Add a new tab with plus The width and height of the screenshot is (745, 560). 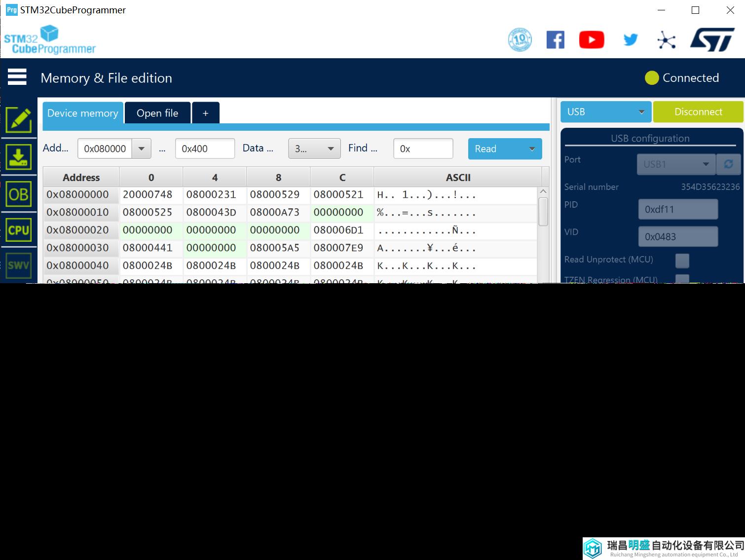point(206,113)
